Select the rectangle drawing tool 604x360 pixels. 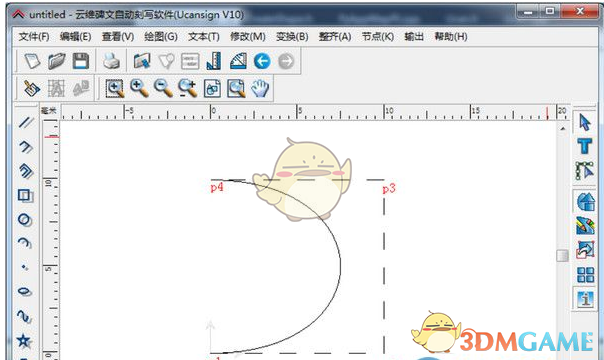click(x=25, y=196)
